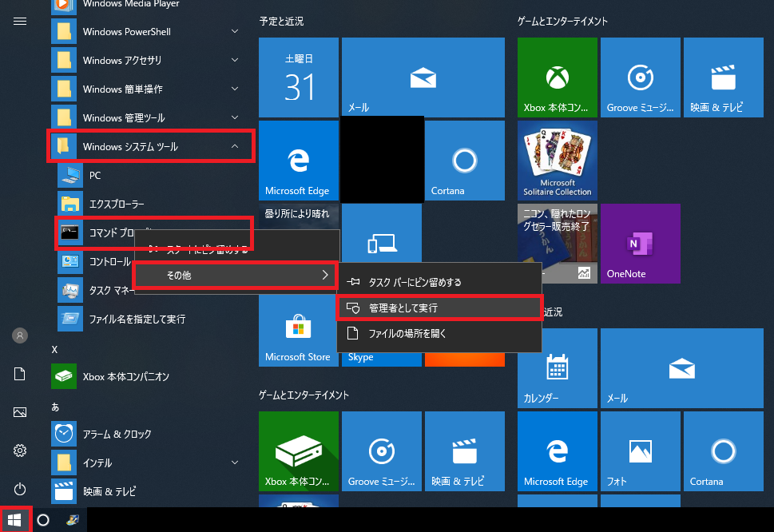Open the メール tile under 予定と近況
This screenshot has height=532, width=774.
click(423, 77)
